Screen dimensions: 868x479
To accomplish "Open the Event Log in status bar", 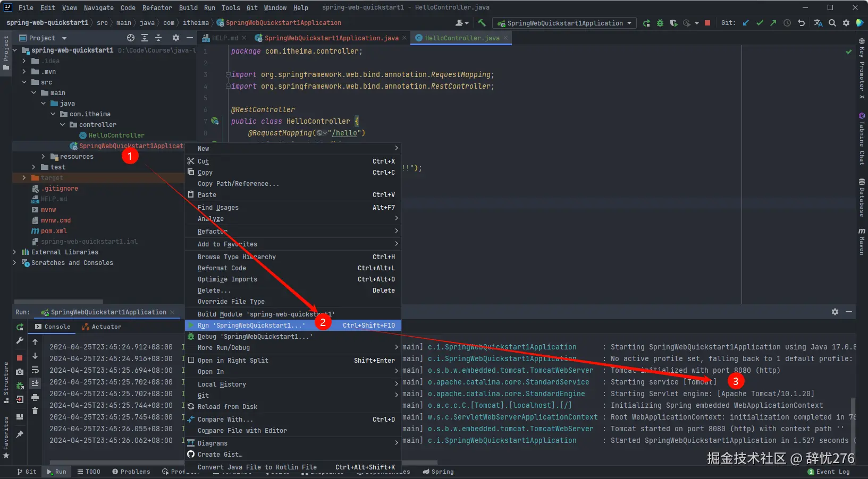I will coord(829,472).
